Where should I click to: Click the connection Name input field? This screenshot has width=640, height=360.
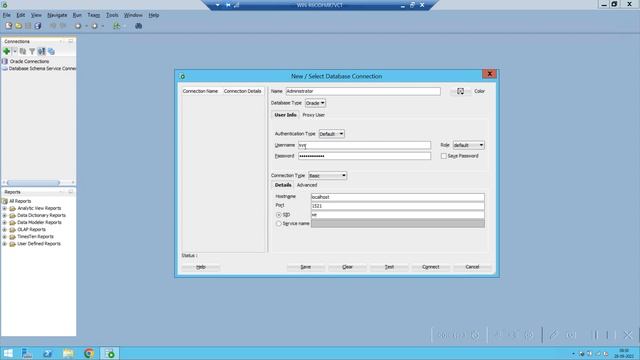coord(363,91)
